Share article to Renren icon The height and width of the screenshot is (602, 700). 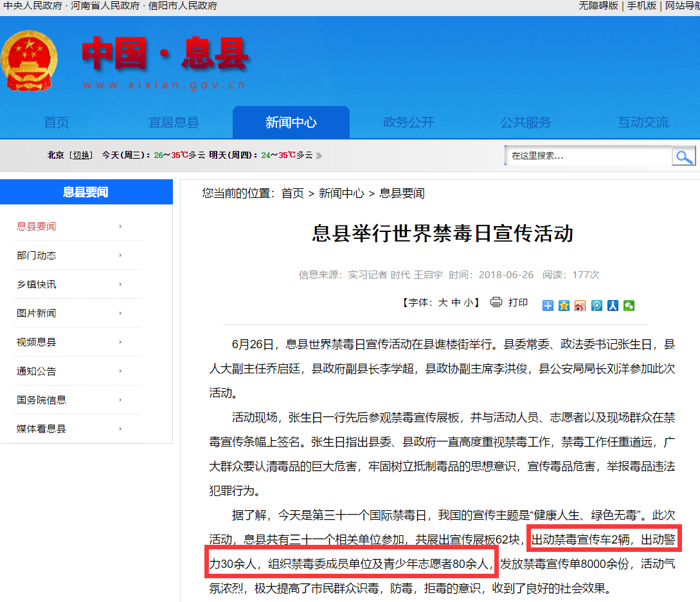click(x=613, y=306)
